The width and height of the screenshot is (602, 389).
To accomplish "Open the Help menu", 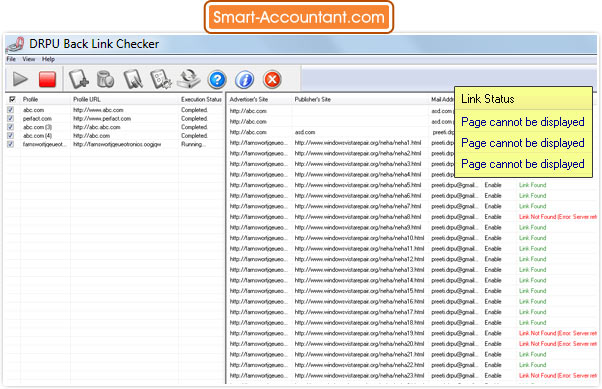I will [x=48, y=59].
